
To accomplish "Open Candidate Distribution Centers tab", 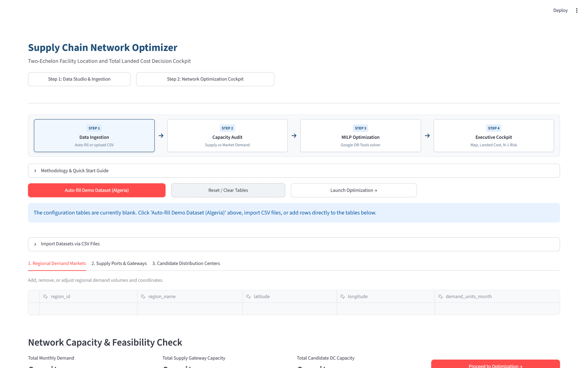I will (x=186, y=263).
